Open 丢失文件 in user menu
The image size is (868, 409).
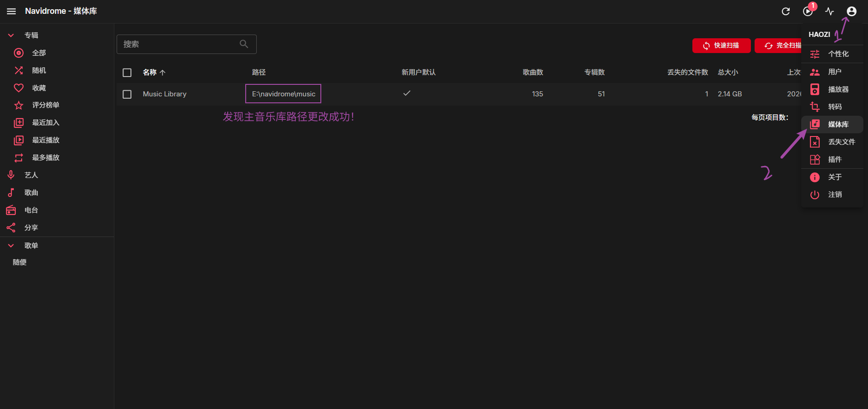coord(832,142)
